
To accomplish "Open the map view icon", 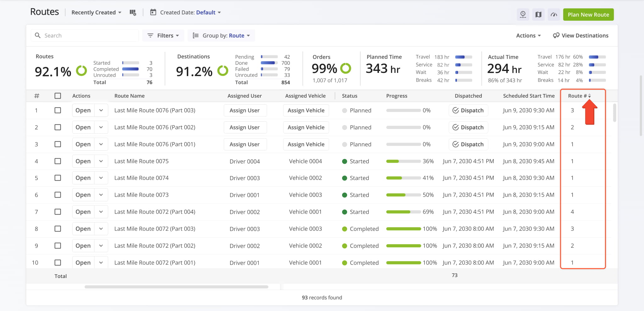I will coord(538,14).
